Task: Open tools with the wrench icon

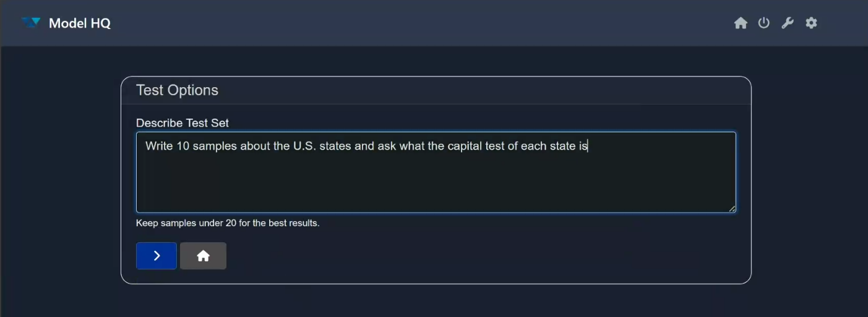Action: [x=788, y=23]
